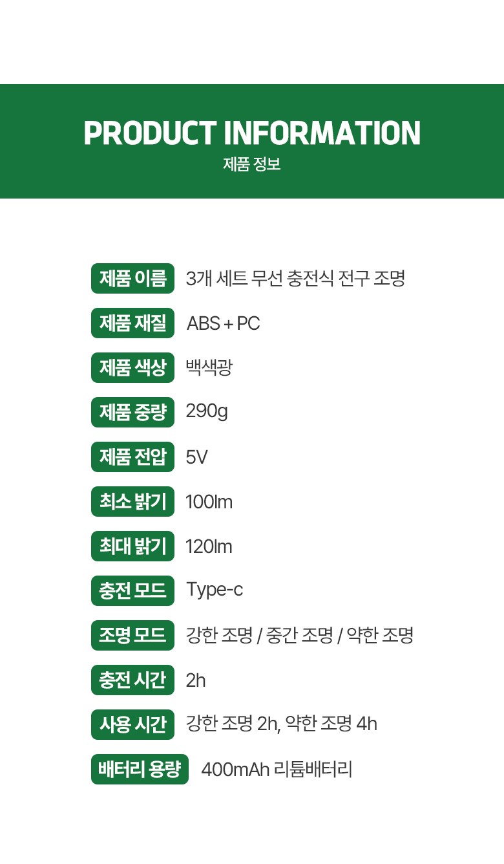Screen dimensions: 504x864
Task: Click the 120lm maximum brightness value
Action: 209,546
